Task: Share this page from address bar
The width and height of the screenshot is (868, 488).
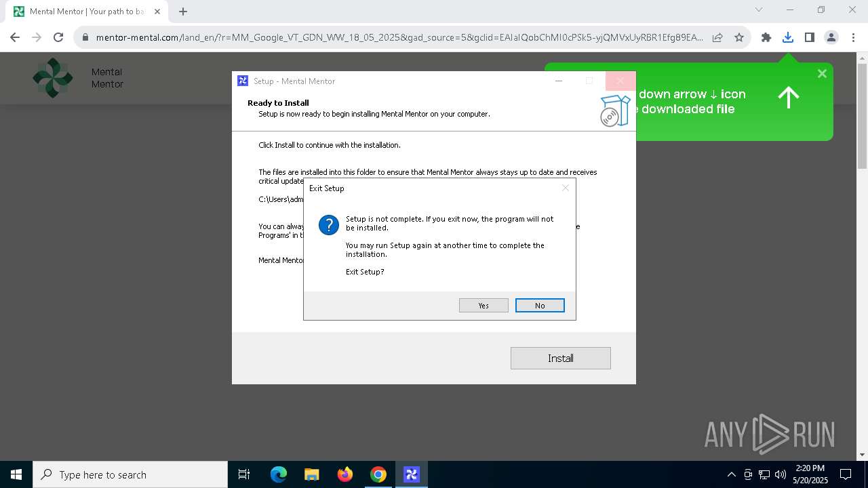Action: click(x=717, y=37)
